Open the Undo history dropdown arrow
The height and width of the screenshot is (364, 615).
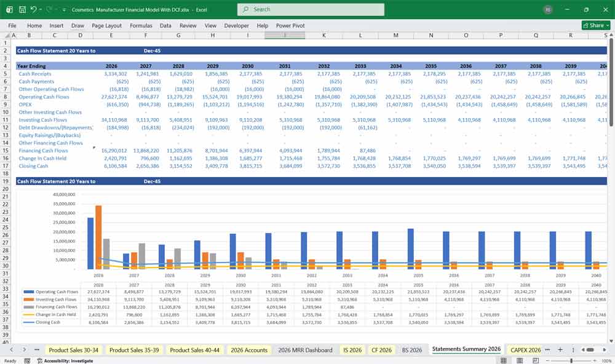(x=41, y=9)
